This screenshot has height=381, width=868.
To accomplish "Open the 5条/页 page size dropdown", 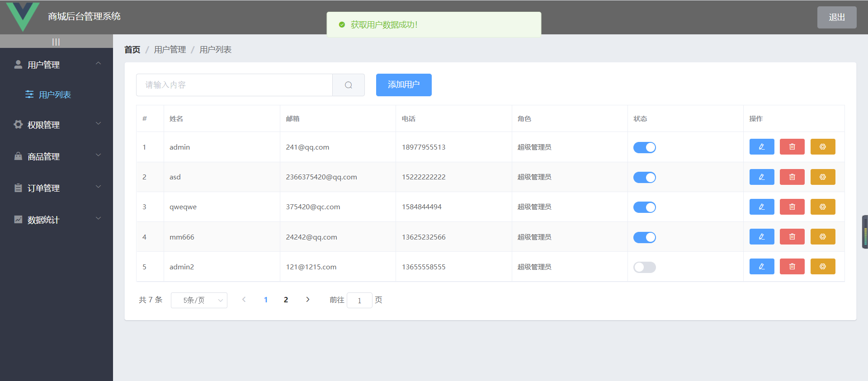I will (x=199, y=300).
